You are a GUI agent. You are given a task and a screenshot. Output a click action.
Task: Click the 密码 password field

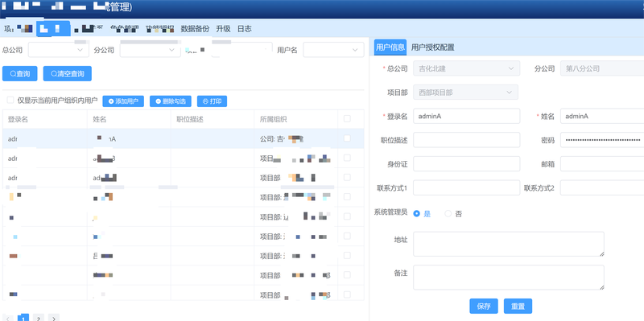click(602, 140)
